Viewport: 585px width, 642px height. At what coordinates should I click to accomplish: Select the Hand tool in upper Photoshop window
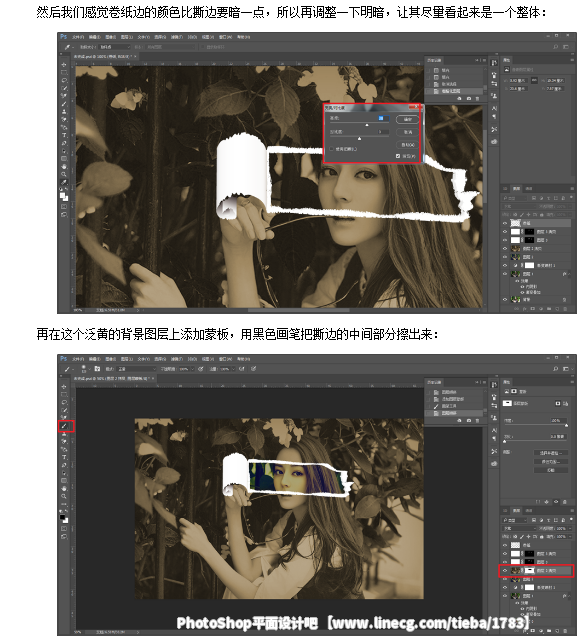click(x=64, y=167)
